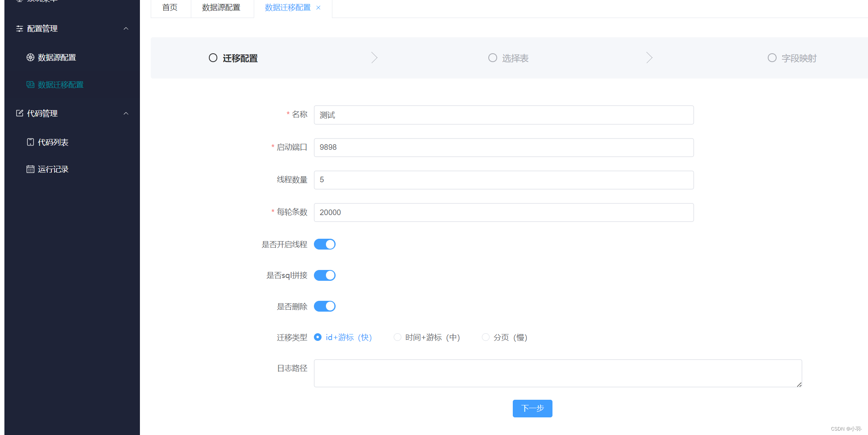Click into the 日志路径 text area
868x435 pixels.
[x=557, y=373]
